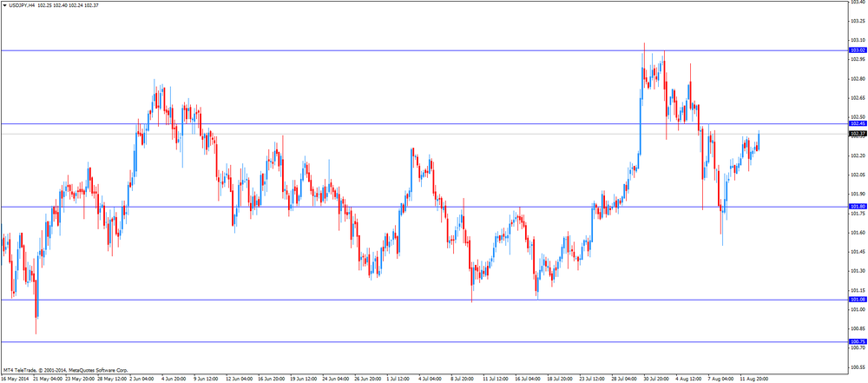This screenshot has width=868, height=383.
Task: Click the 1 Jul 12:00 time label
Action: [x=400, y=380]
